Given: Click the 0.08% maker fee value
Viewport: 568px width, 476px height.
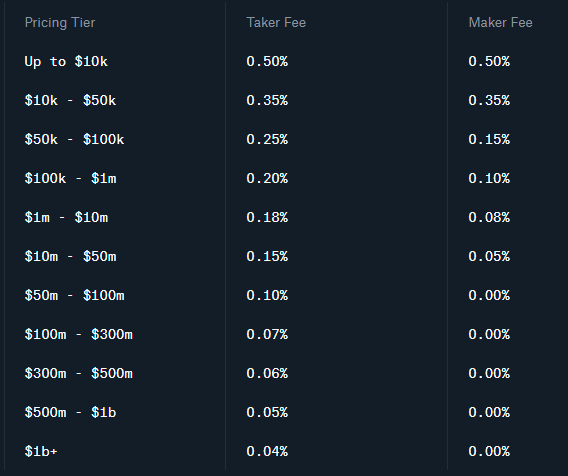Looking at the screenshot, I should point(489,217).
